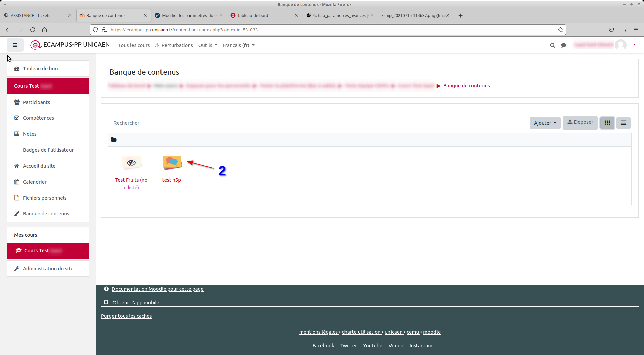Viewport: 644px width, 355px height.
Task: Click the Déposer upload button
Action: (x=580, y=122)
